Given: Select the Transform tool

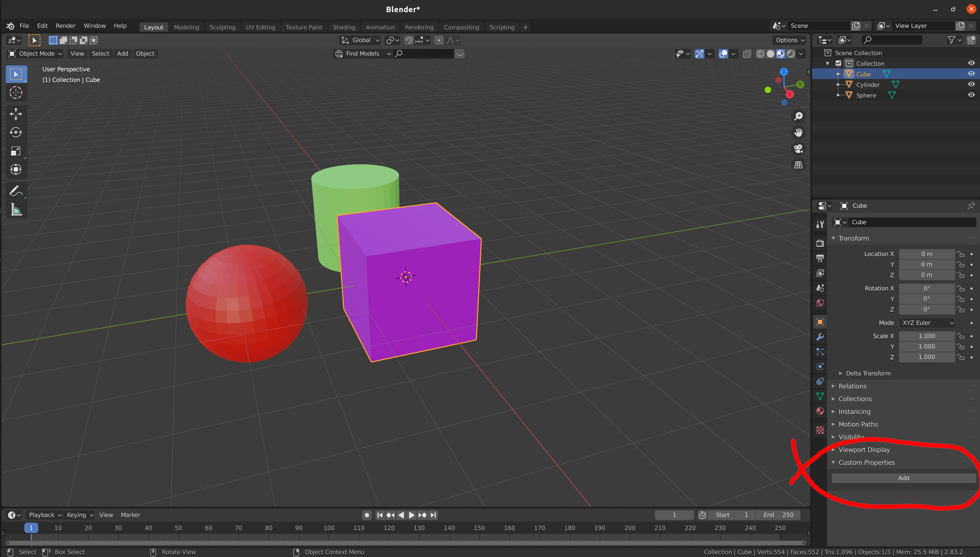Looking at the screenshot, I should pos(16,170).
